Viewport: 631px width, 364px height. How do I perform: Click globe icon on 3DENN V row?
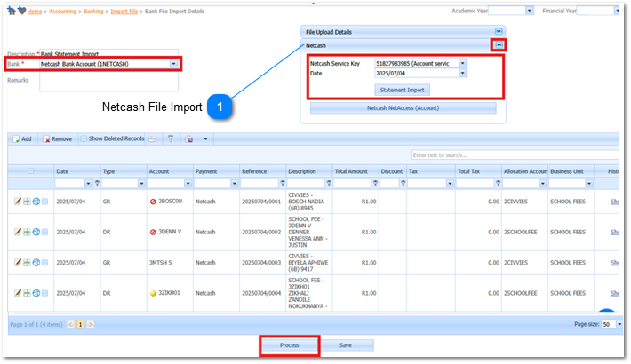tap(36, 232)
